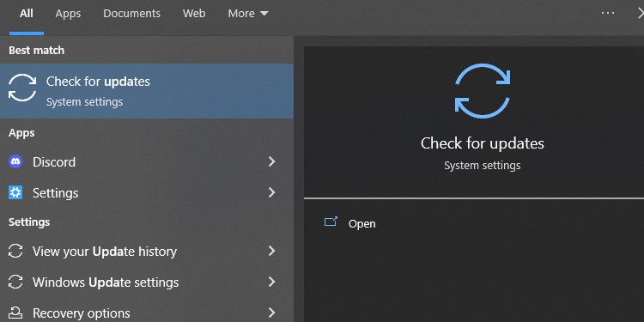Click Open in the preview pane
This screenshot has width=644, height=322.
pyautogui.click(x=361, y=224)
